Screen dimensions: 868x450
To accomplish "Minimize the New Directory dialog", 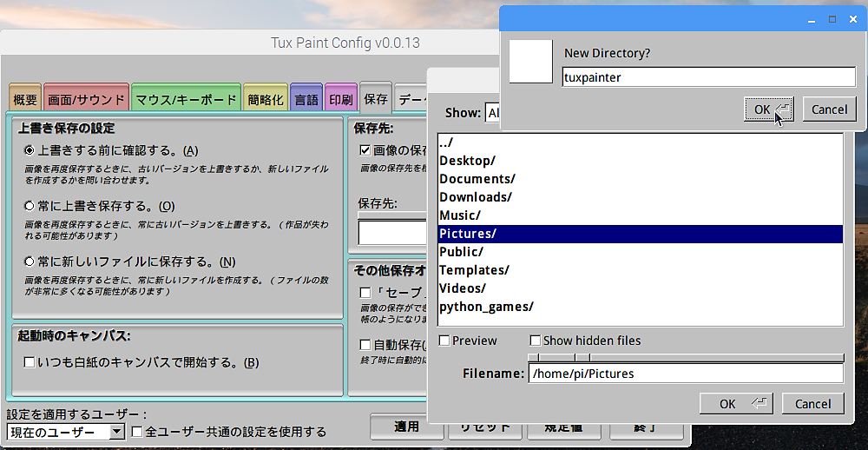I will [812, 19].
